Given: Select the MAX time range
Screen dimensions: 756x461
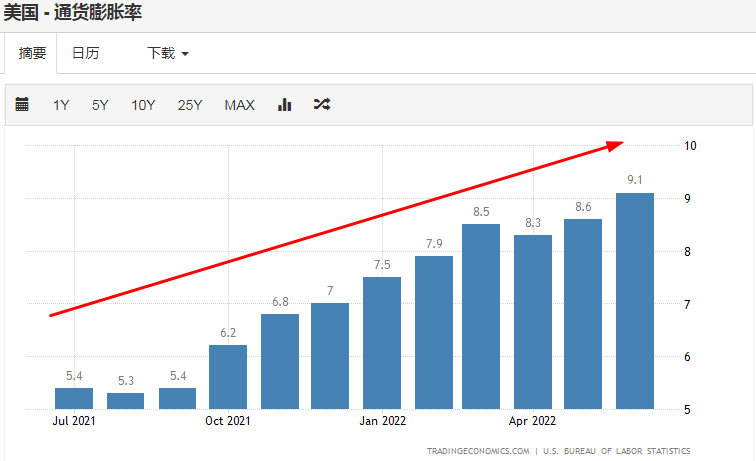Looking at the screenshot, I should (240, 105).
